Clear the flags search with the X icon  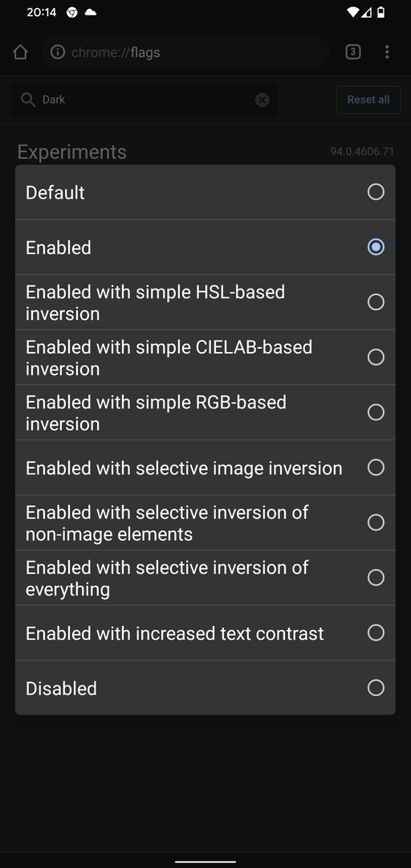point(262,100)
